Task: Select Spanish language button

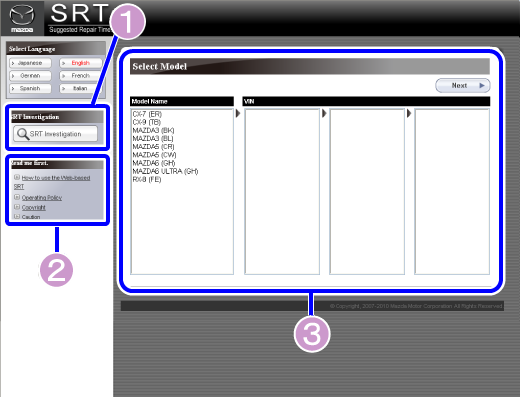Action: (x=30, y=88)
